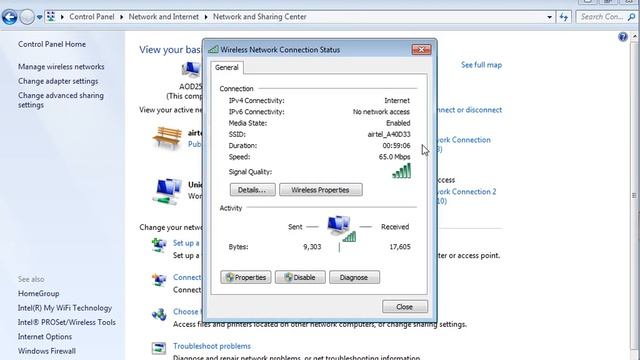Click the Signal Quality bars icon
This screenshot has height=360, width=640.
[401, 171]
